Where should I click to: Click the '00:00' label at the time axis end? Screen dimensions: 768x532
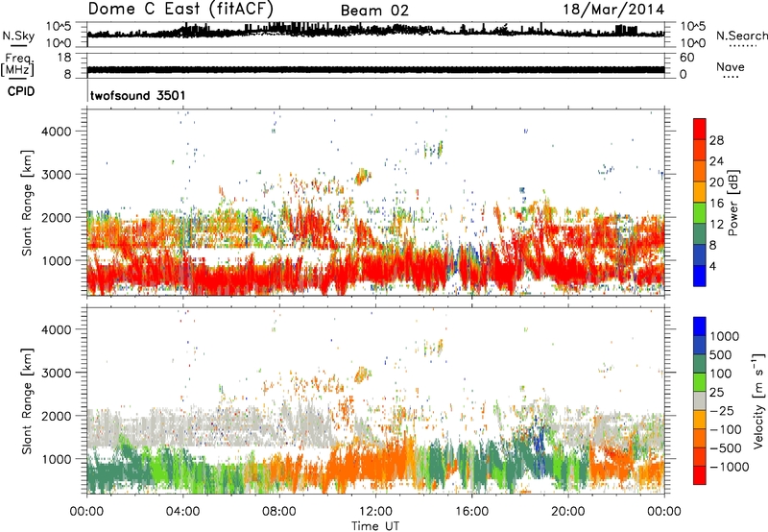point(663,512)
